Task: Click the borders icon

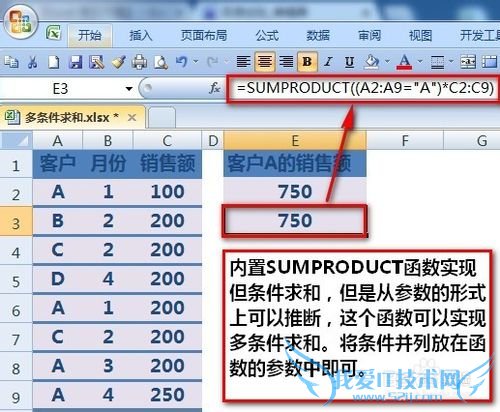Action: [437, 62]
